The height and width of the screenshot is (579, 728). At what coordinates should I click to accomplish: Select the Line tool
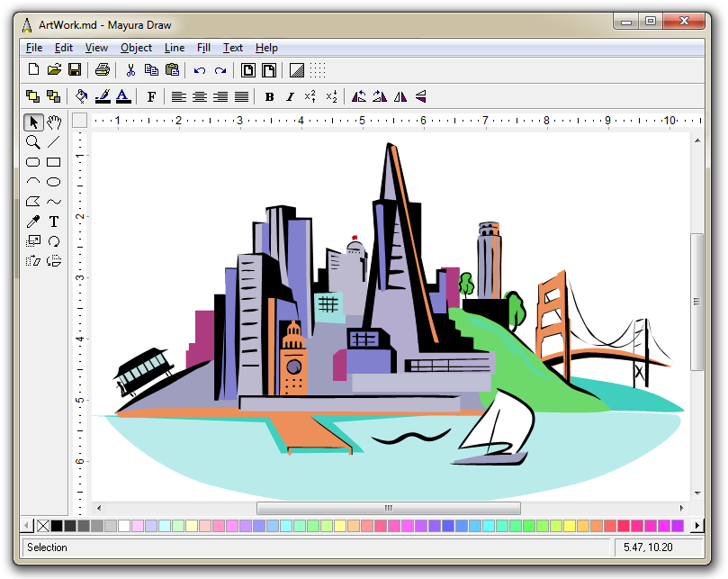pos(53,142)
